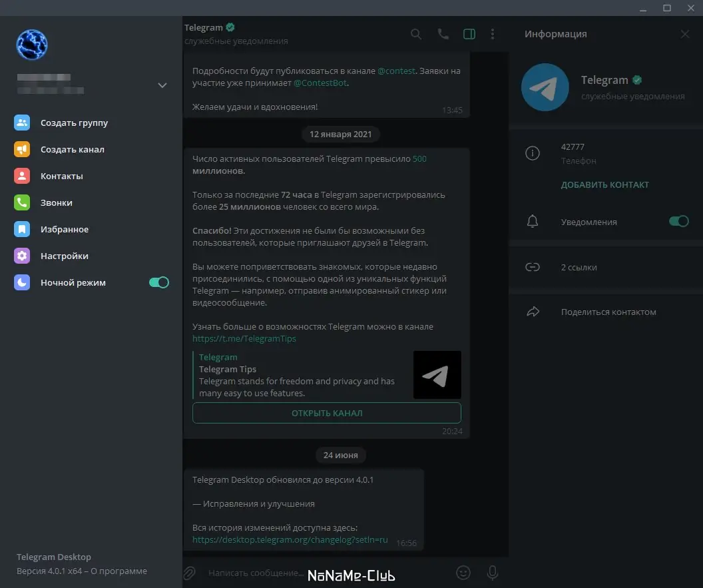Click the Telegram Tips preview thumbnail
The width and height of the screenshot is (703, 588).
[437, 375]
